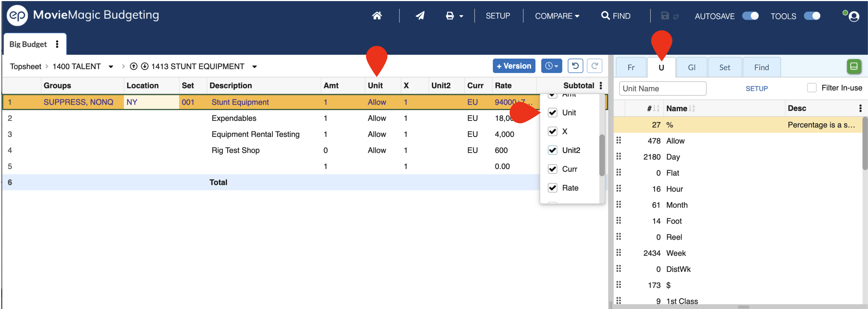The width and height of the screenshot is (868, 309).
Task: Open the print options dropdown arrow
Action: pos(461,16)
